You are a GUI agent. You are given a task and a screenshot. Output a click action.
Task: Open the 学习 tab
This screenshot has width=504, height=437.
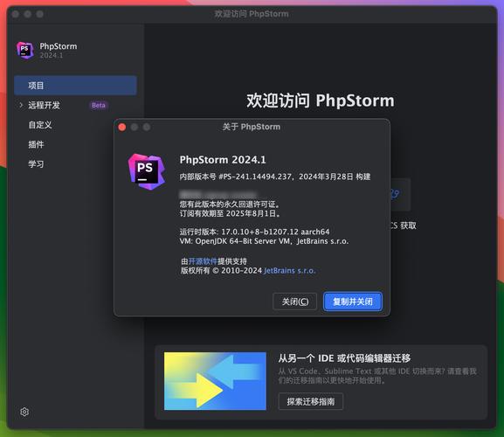(x=36, y=164)
